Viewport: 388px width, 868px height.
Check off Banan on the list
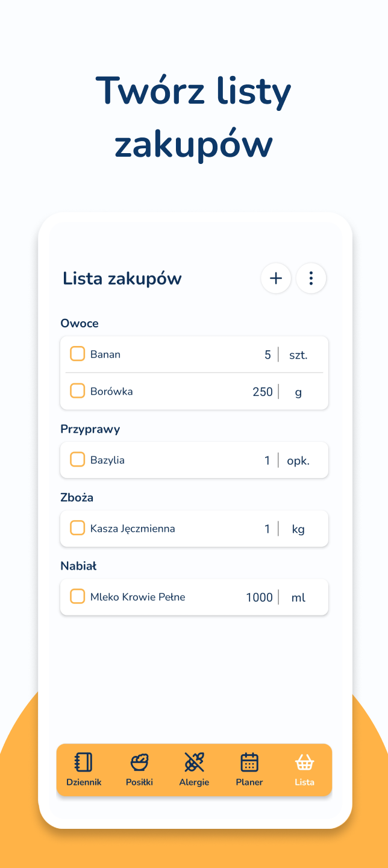coord(77,354)
